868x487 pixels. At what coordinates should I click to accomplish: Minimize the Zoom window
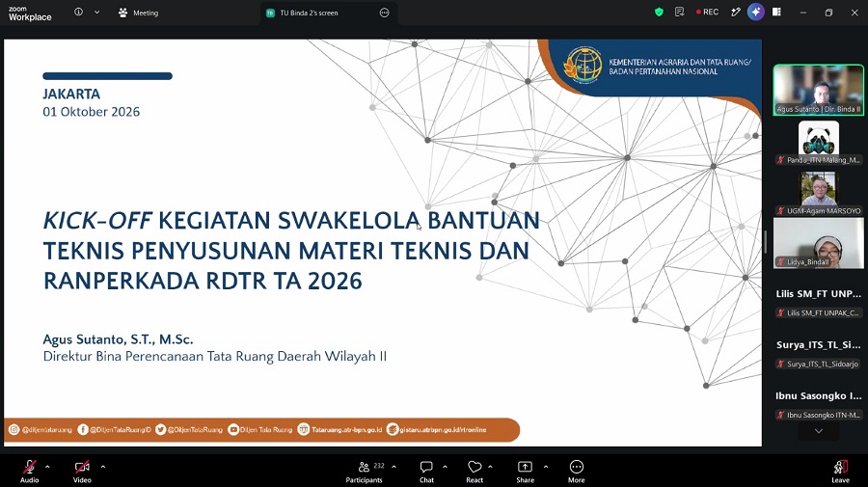(x=802, y=13)
